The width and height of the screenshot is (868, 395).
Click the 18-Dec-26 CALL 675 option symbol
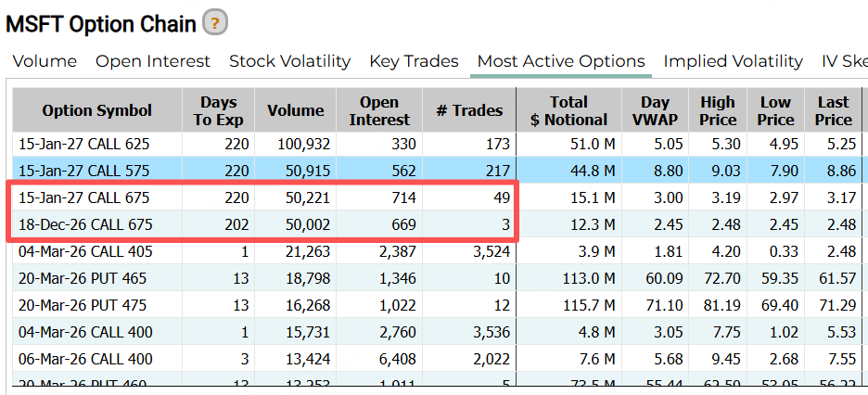[x=83, y=224]
